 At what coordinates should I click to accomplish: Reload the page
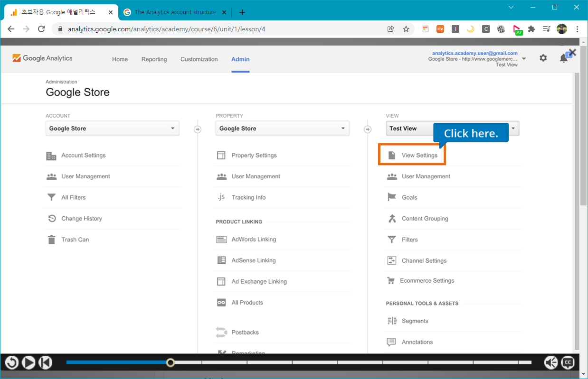point(41,29)
